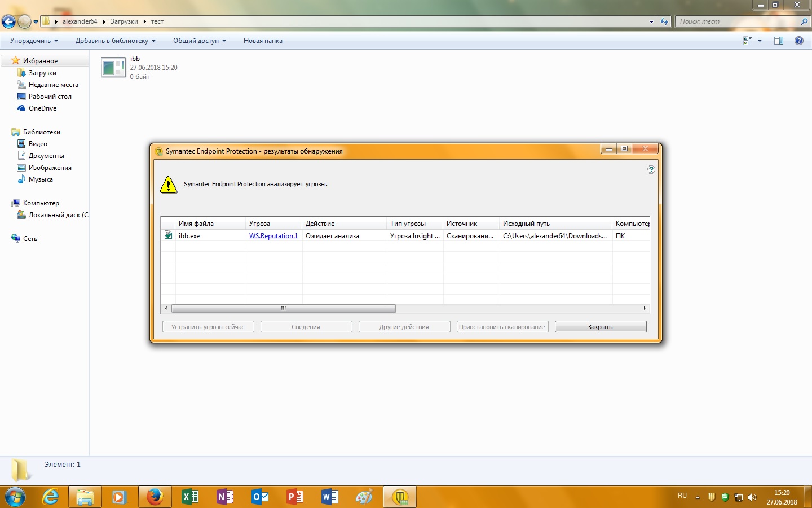Open Excel from taskbar
This screenshot has height=508, width=812.
(190, 497)
